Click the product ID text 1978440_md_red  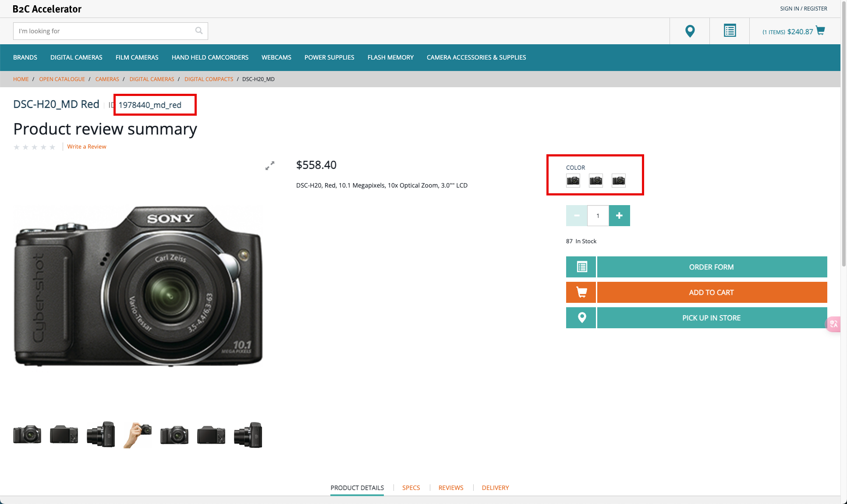point(150,105)
